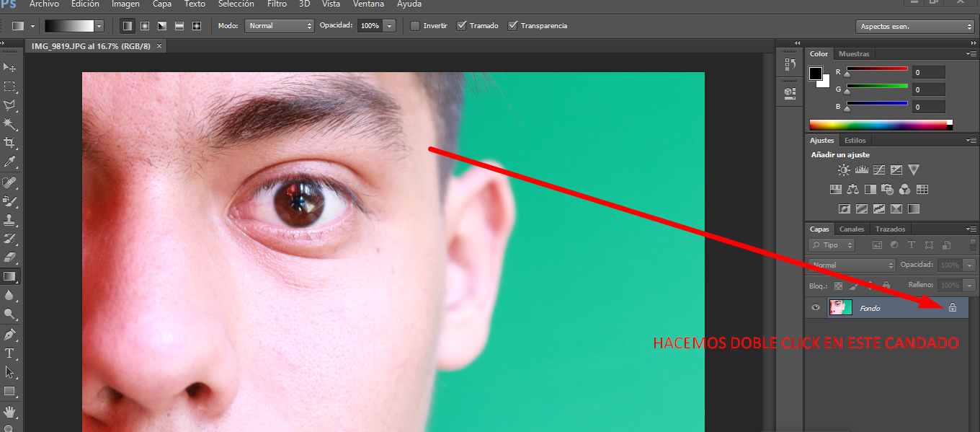Select the Magic Wand tool

[10, 124]
